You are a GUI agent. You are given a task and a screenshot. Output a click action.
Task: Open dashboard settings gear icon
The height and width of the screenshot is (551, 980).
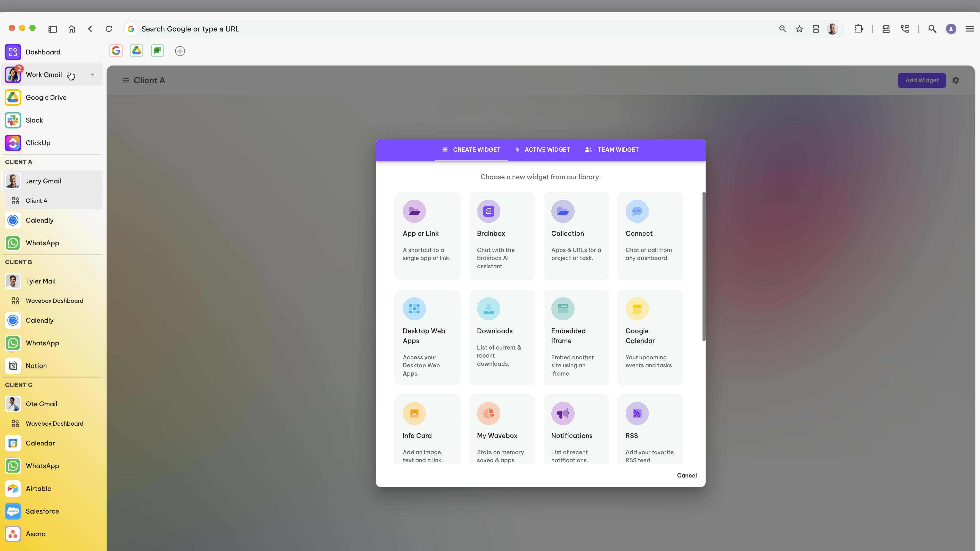(x=956, y=80)
